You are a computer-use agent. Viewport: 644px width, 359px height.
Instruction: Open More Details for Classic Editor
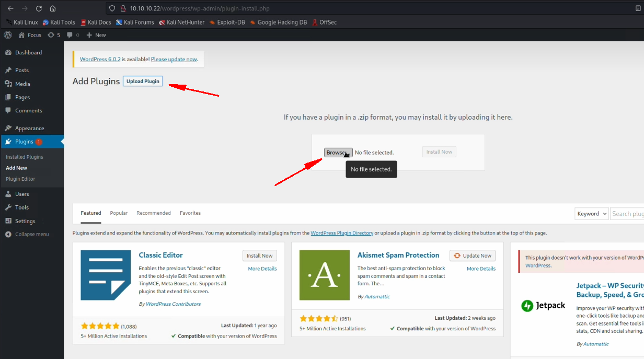(262, 269)
